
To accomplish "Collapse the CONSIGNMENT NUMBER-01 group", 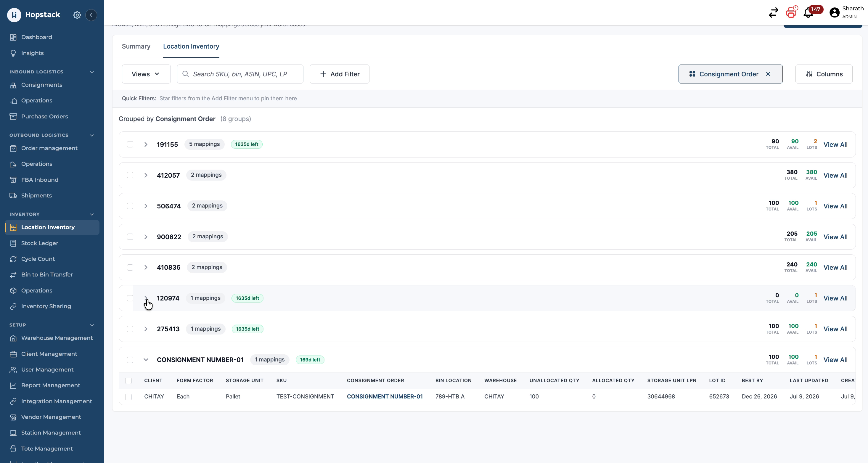I will (146, 360).
